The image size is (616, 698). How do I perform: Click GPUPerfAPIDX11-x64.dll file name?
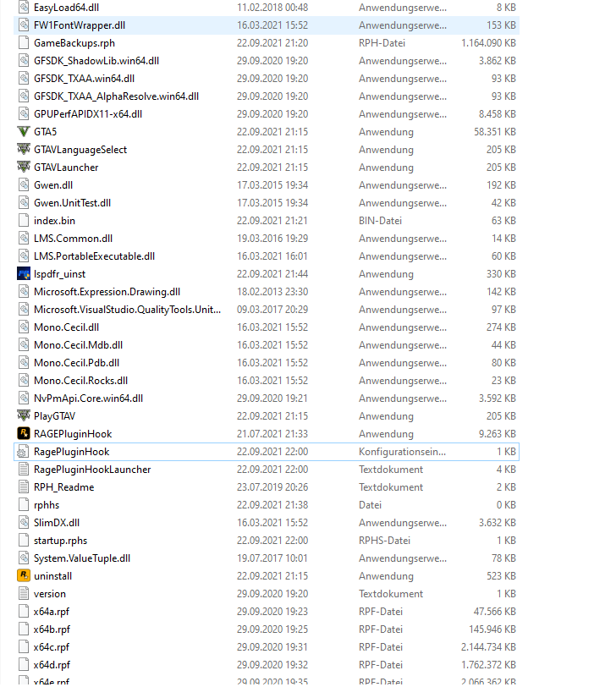click(x=88, y=114)
